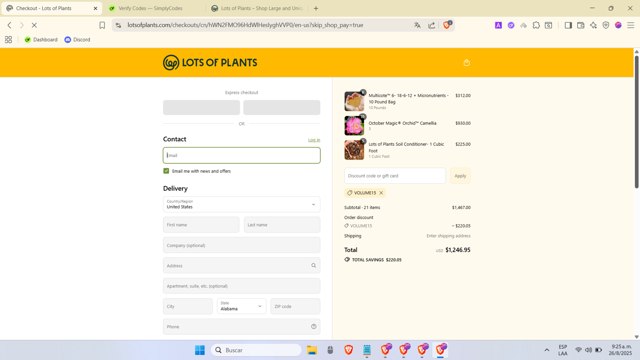The height and width of the screenshot is (360, 640).
Task: Click the Log in link beside Contact
Action: (314, 140)
